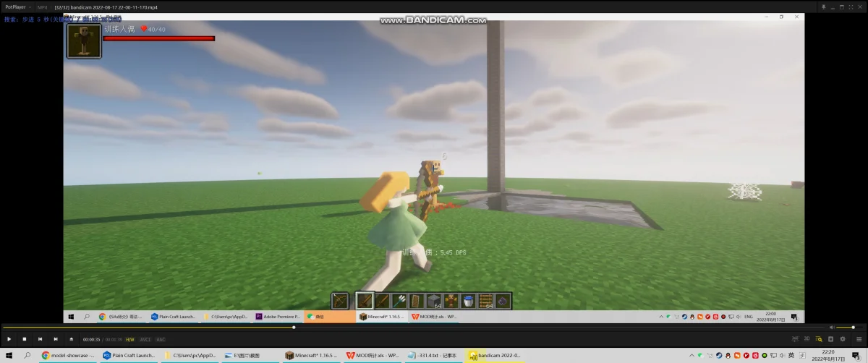Toggle 3D video mode
868x363 pixels.
[x=807, y=339]
